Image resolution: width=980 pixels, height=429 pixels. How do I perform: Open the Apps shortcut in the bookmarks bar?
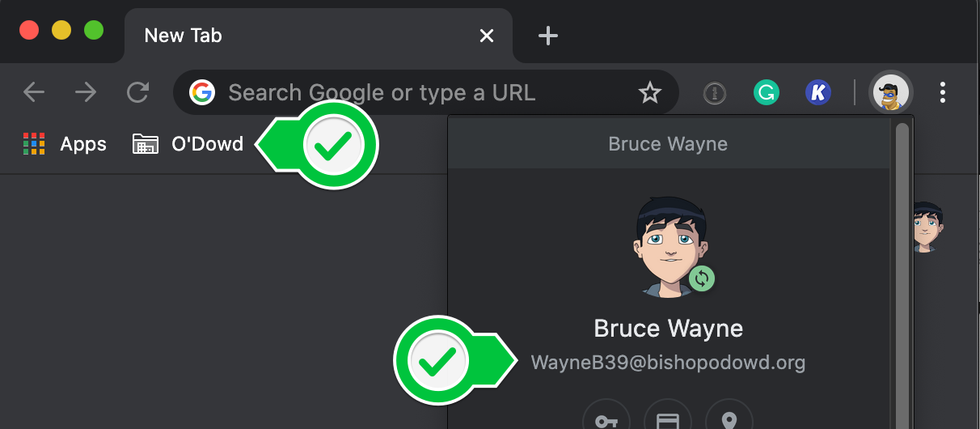pos(65,144)
